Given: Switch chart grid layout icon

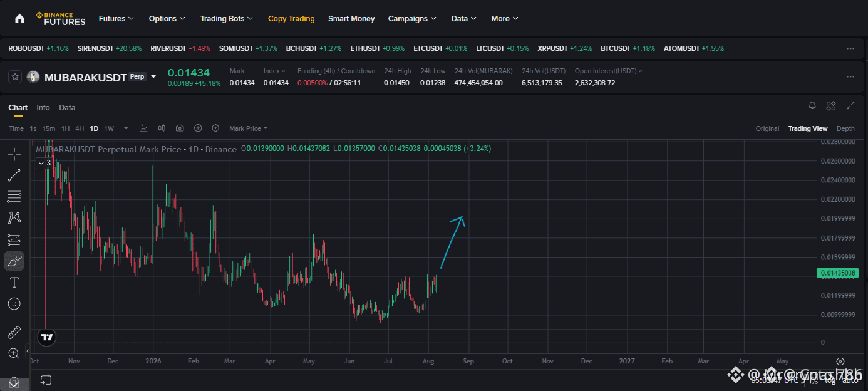Looking at the screenshot, I should coord(831,106).
